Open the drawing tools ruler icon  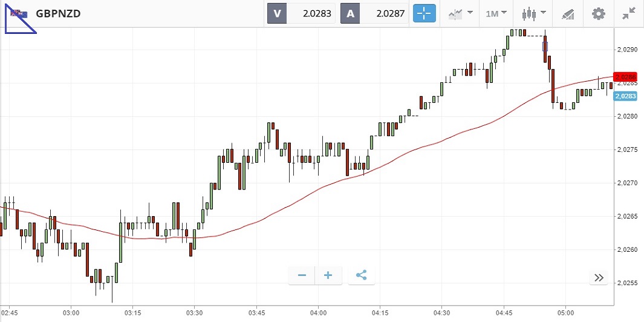pyautogui.click(x=568, y=13)
